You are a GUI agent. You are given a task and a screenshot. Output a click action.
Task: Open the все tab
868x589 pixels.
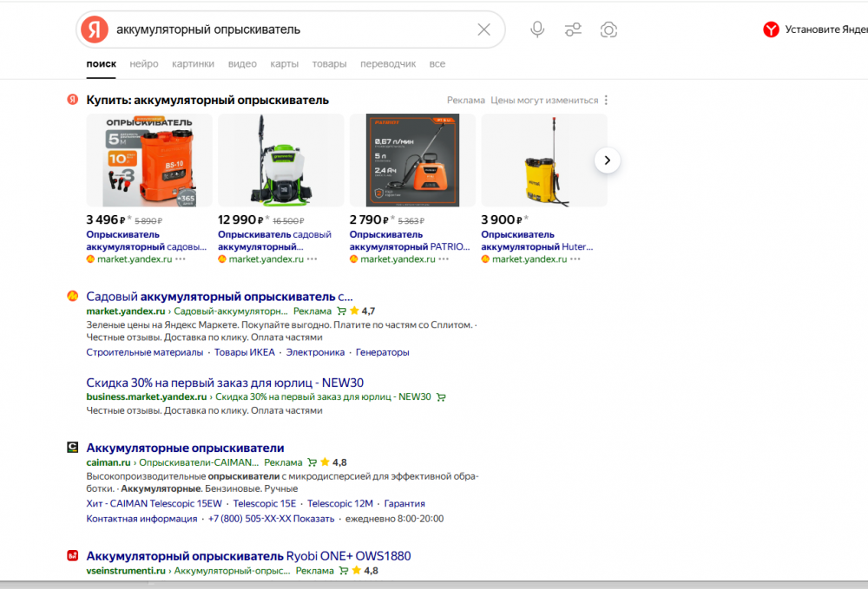(437, 64)
